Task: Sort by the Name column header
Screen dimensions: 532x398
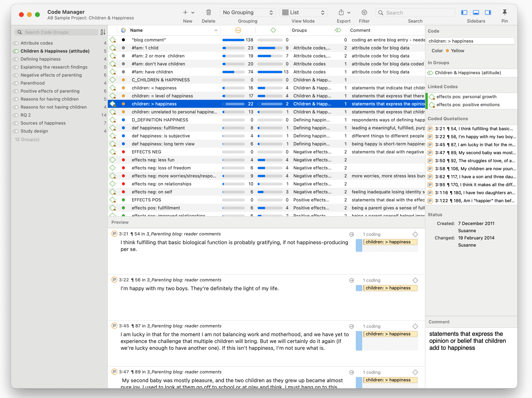Action: [x=174, y=30]
